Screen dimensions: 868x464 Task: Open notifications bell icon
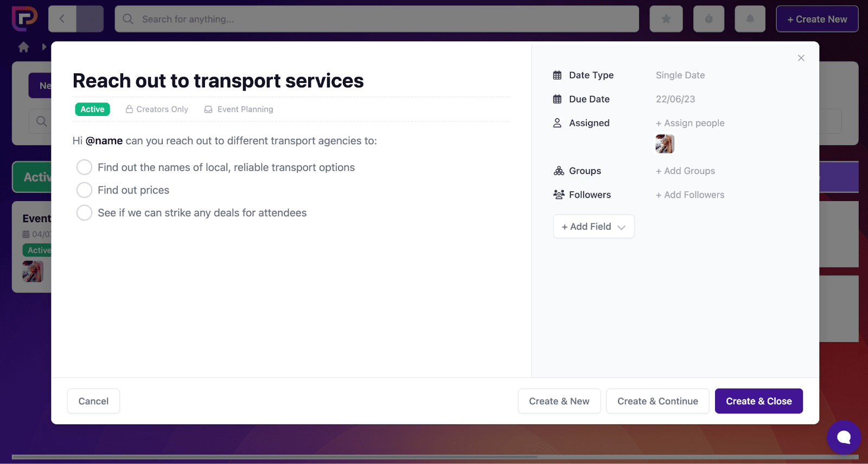(x=750, y=19)
